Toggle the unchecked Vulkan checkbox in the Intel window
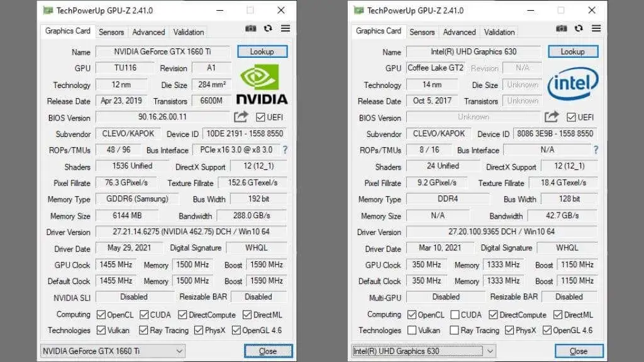644x362 pixels. [x=412, y=331]
